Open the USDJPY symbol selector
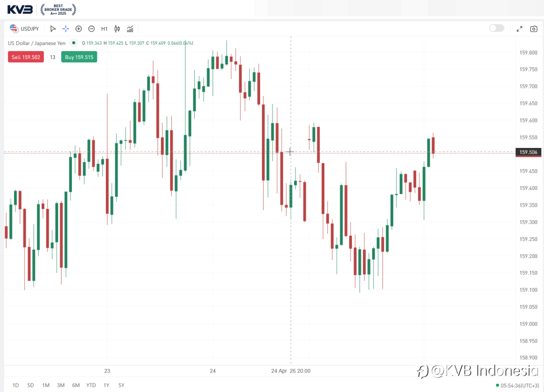The height and width of the screenshot is (392, 544). 25,29
